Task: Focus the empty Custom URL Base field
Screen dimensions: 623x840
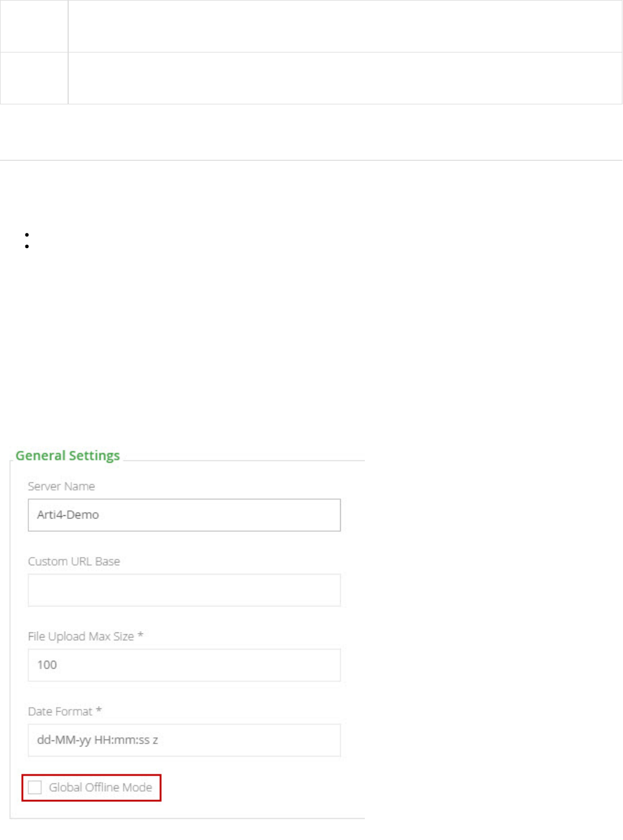Action: (x=184, y=590)
